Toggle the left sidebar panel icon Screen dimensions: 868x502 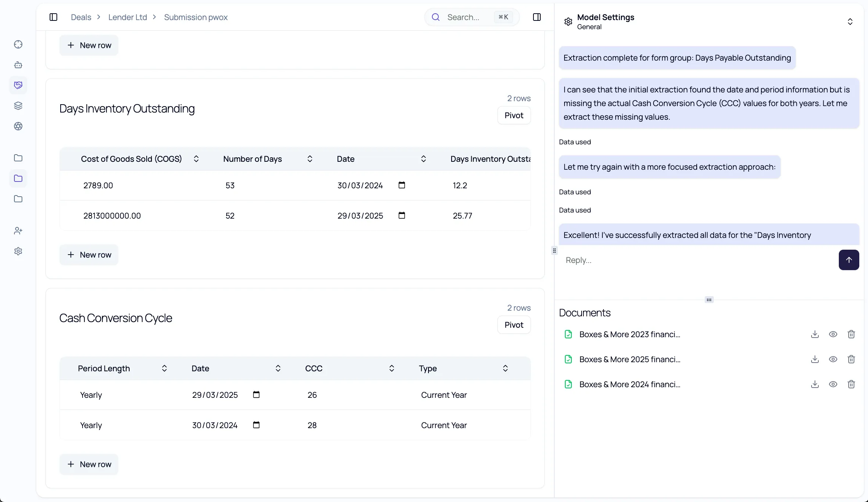[x=53, y=17]
